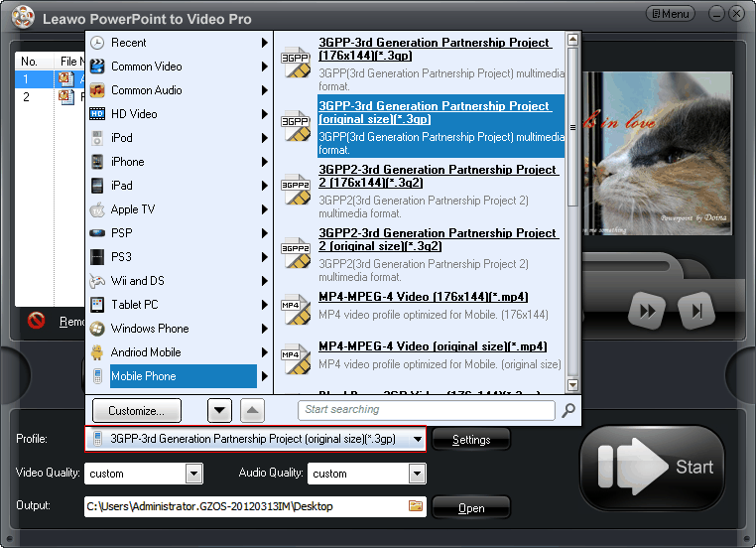The width and height of the screenshot is (756, 548).
Task: Click the PSP console icon
Action: click(x=97, y=233)
